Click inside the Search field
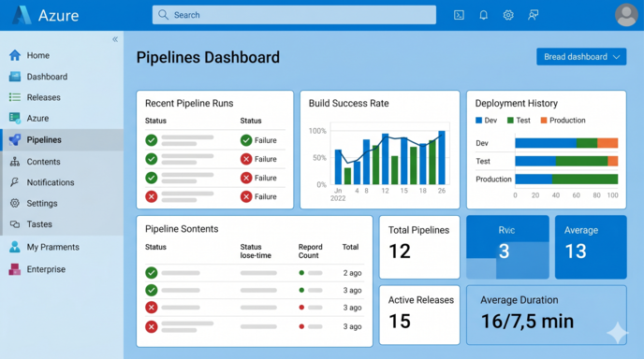Image resolution: width=644 pixels, height=359 pixels. tap(294, 15)
